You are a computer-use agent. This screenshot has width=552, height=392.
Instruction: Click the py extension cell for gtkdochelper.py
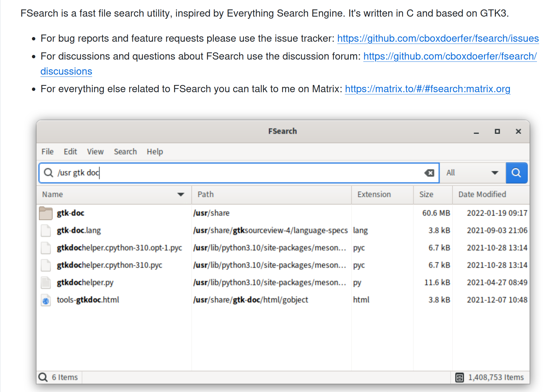pos(357,283)
